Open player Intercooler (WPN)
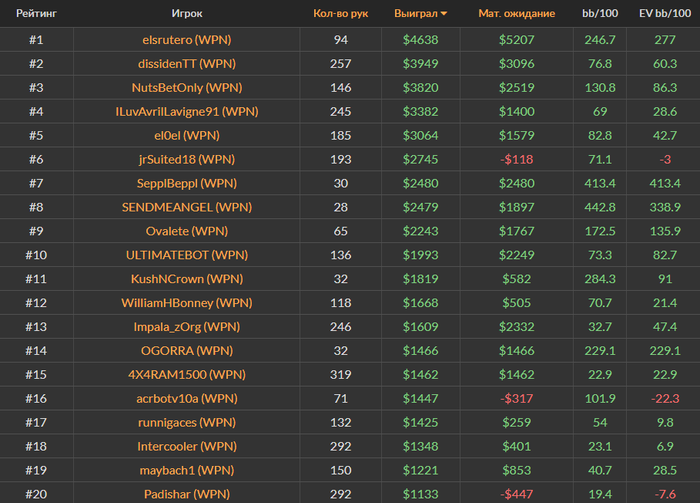 click(187, 446)
